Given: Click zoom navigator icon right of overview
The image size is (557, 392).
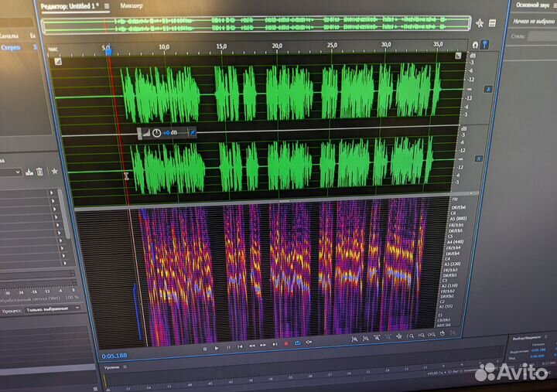Looking at the screenshot, I should 480,23.
